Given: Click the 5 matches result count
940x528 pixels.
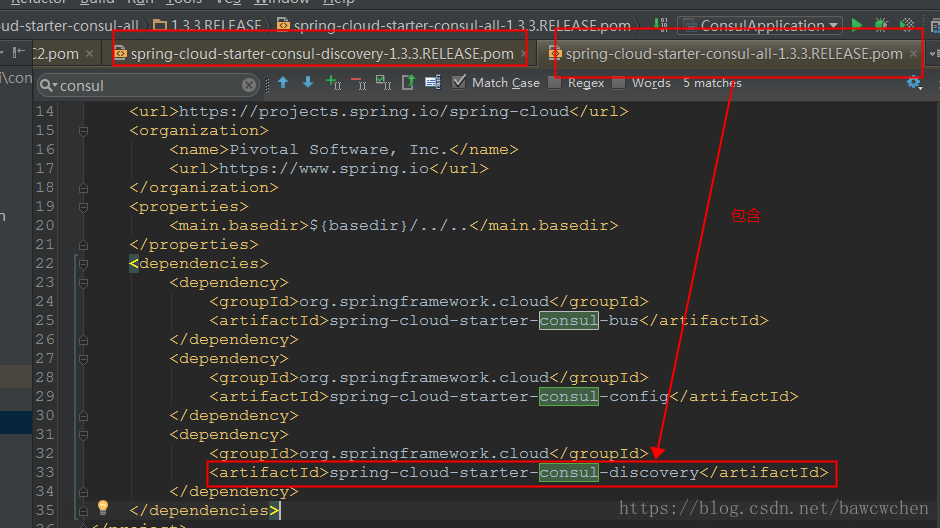Looking at the screenshot, I should point(712,83).
